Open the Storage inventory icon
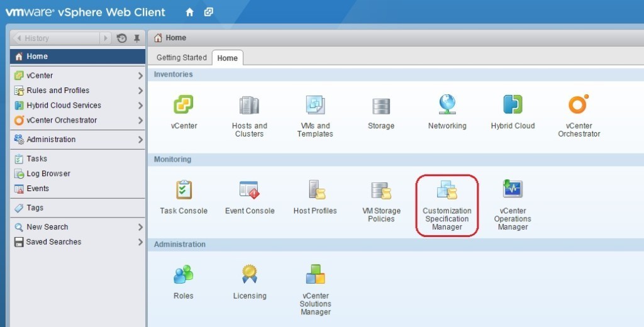 pos(381,106)
